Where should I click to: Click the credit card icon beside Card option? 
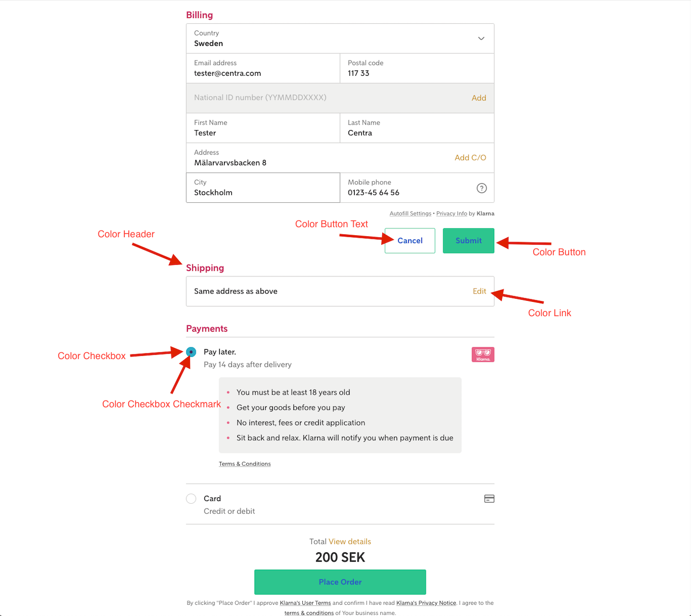click(x=489, y=498)
